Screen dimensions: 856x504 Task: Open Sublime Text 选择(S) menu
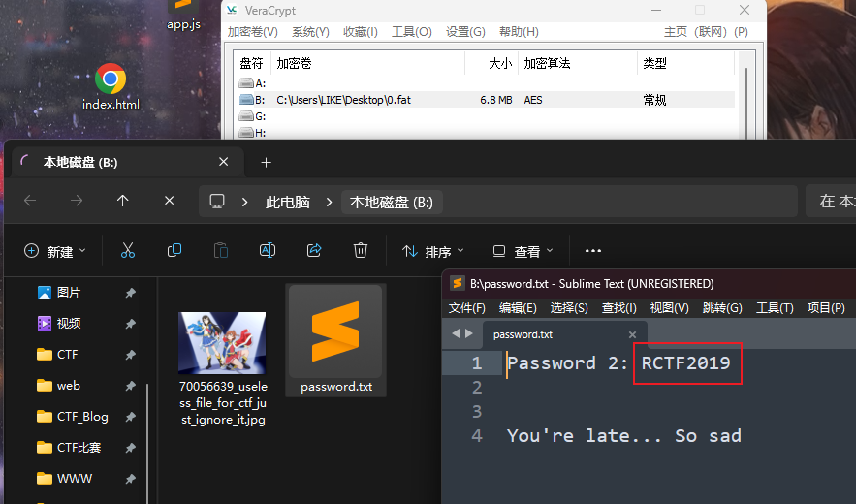(x=569, y=308)
